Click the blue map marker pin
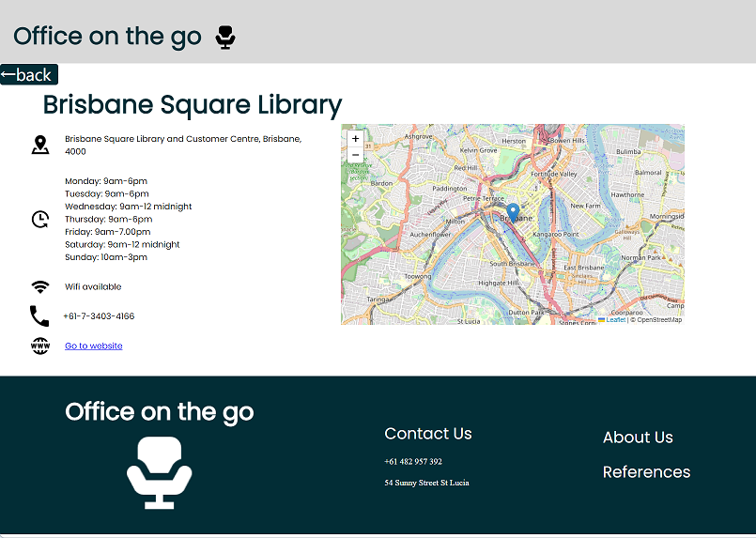 tap(513, 211)
